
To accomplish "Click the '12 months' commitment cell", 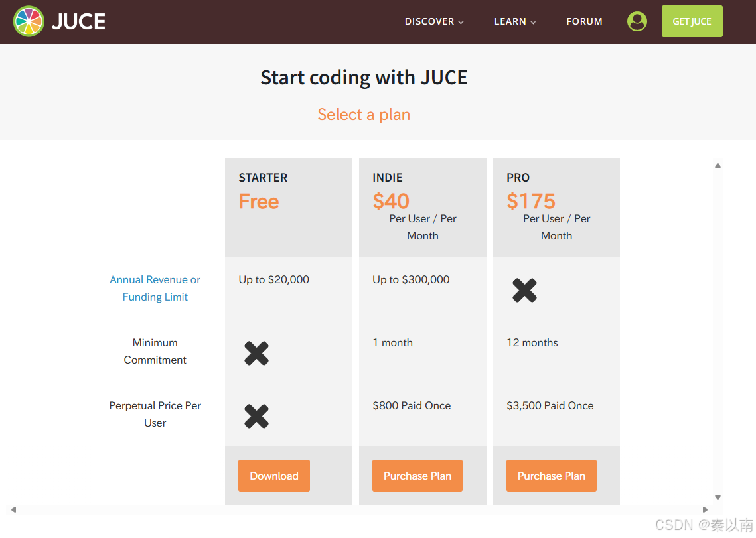I will (x=532, y=343).
